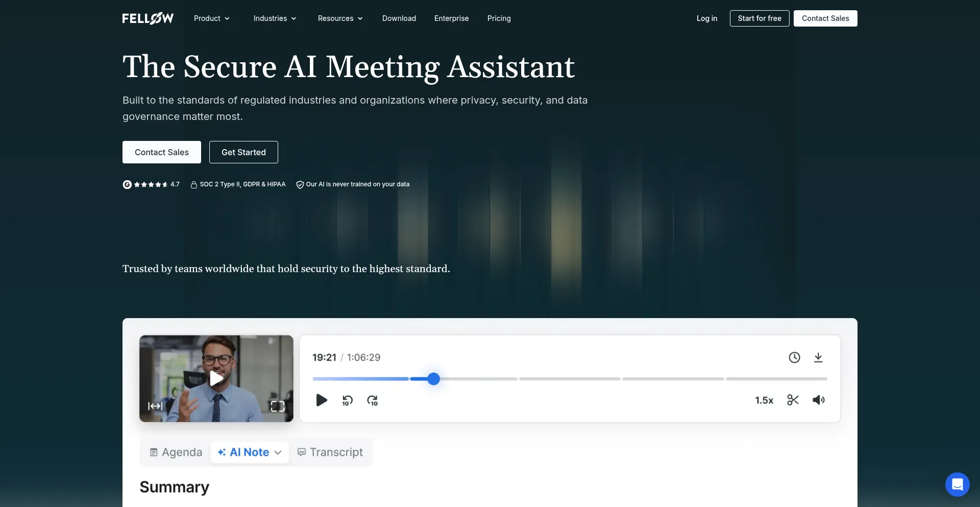Click the speaker volume icon
Screen dimensions: 980x507
[819, 400]
